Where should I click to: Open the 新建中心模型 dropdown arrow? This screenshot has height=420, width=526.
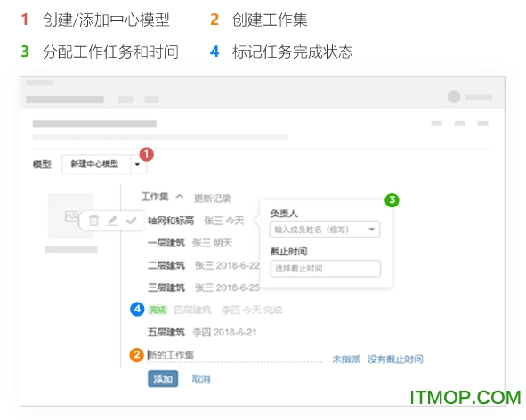137,164
